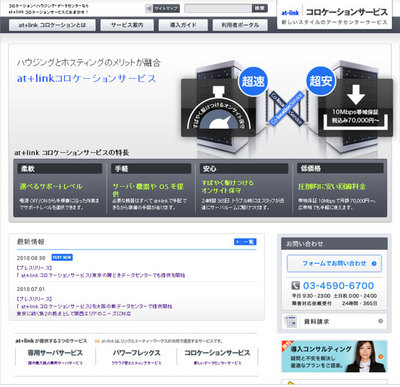400x387 pixels.
Task: Open the 導入コンサルティング banner
Action: [334, 356]
